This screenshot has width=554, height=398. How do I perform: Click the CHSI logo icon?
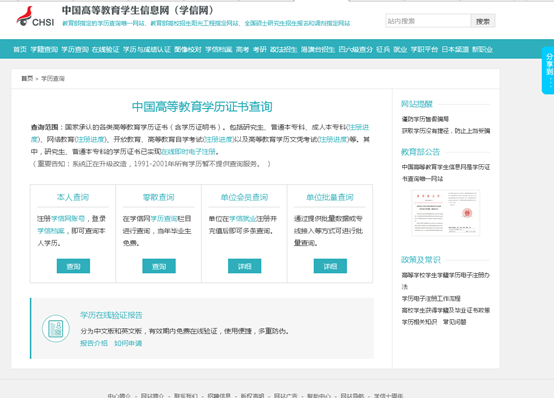[35, 17]
